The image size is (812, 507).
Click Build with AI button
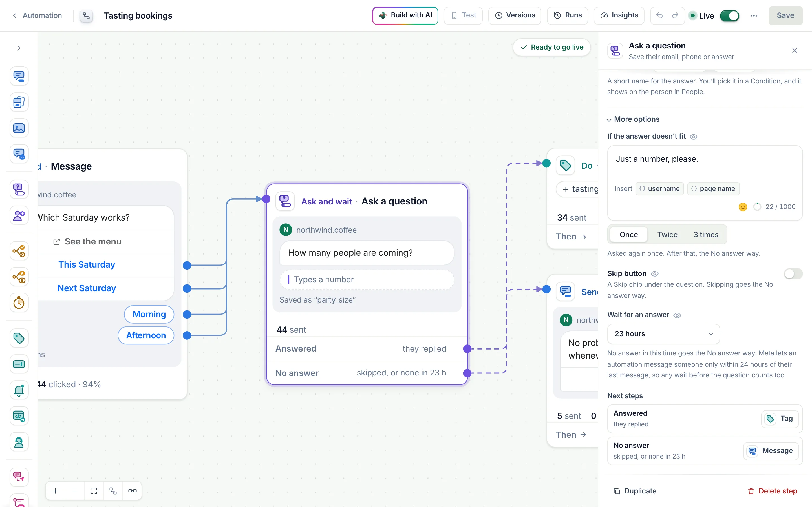coord(405,15)
